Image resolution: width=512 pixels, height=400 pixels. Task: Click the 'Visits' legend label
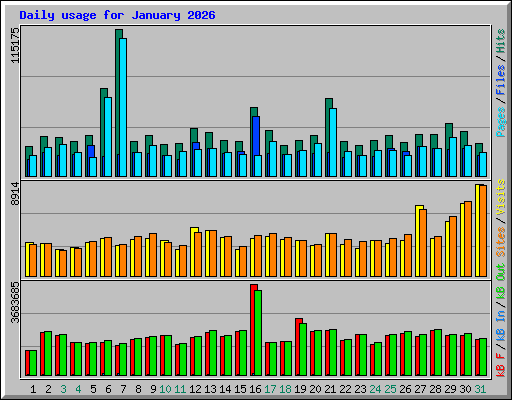tap(501, 197)
